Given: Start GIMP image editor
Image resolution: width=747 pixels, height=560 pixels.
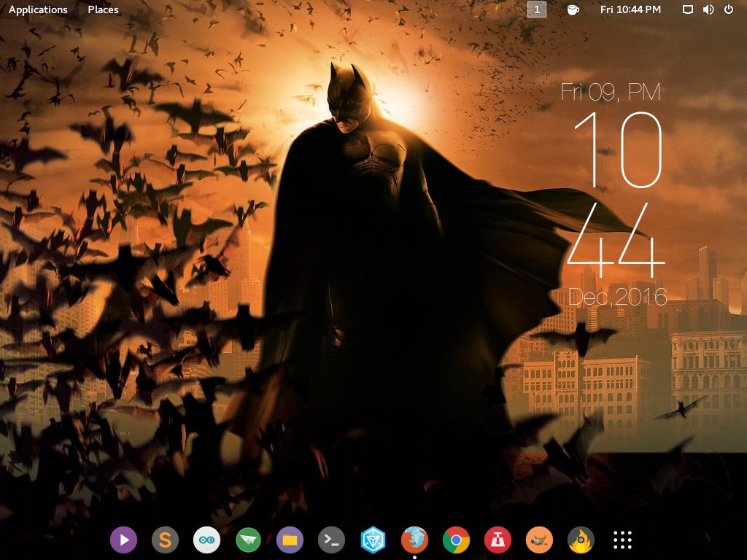Looking at the screenshot, I should tap(539, 540).
